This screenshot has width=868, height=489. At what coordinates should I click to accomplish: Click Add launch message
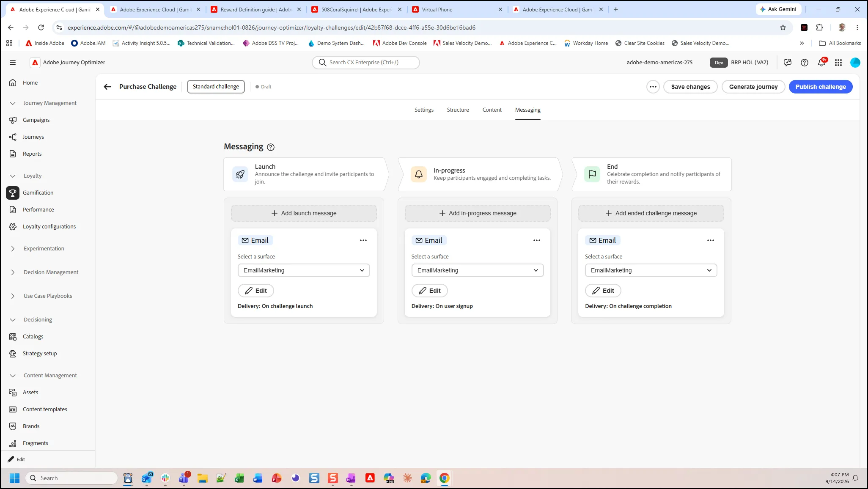304,213
